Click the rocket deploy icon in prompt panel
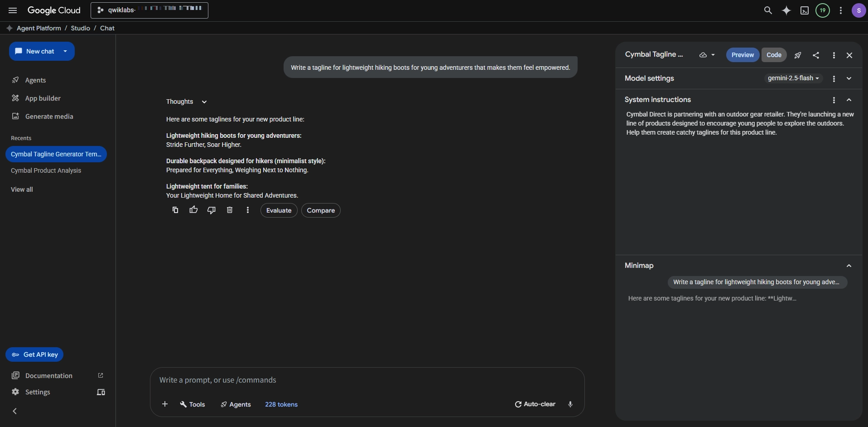 pos(798,55)
